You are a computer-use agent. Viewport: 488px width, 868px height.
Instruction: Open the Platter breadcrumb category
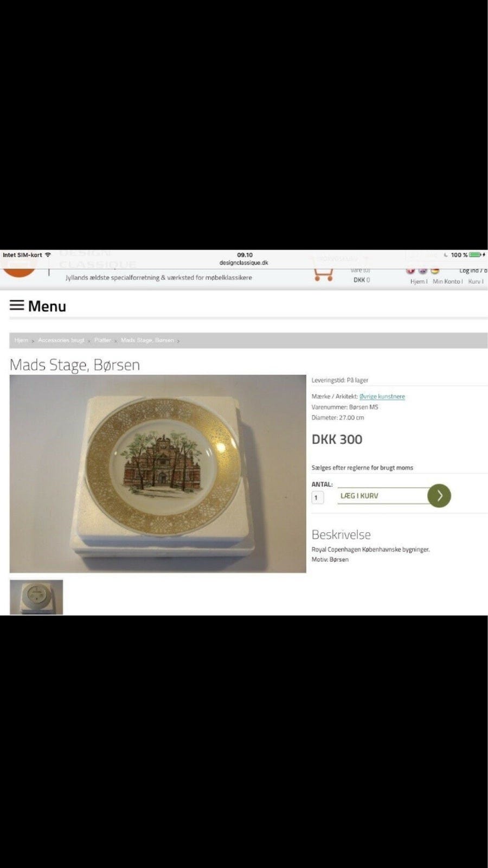102,341
